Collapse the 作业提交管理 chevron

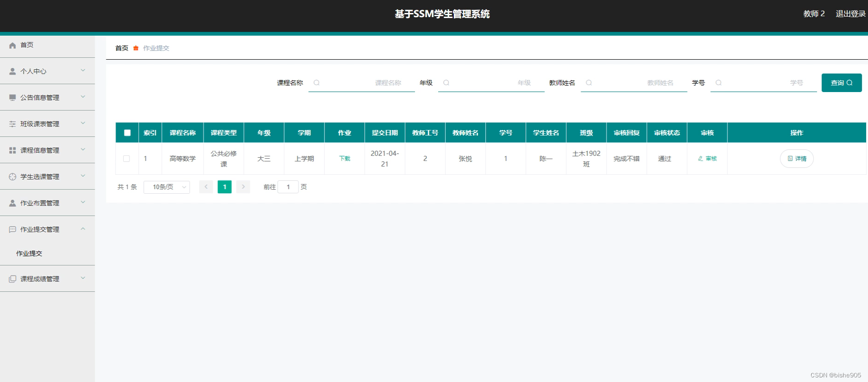tap(83, 228)
